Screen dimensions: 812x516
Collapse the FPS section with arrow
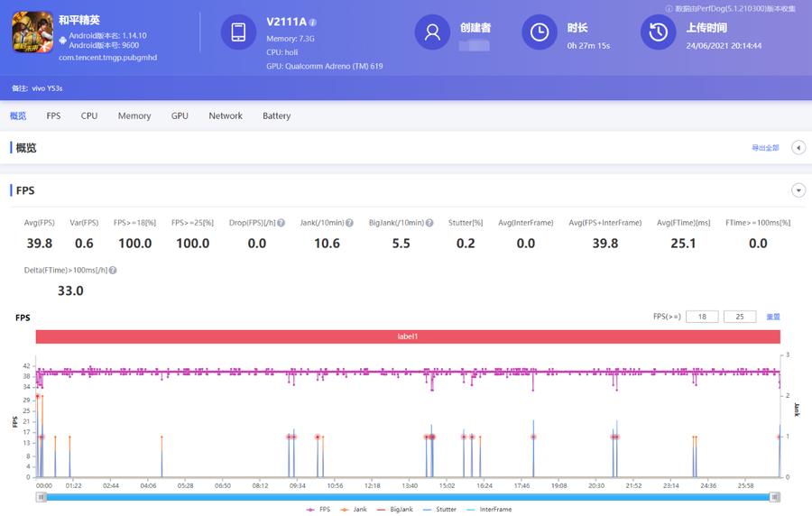[798, 190]
